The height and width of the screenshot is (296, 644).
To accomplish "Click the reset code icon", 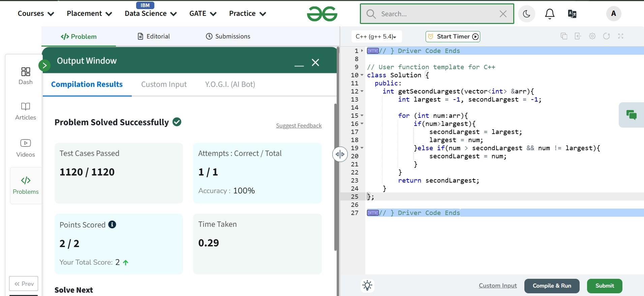I will (x=606, y=36).
